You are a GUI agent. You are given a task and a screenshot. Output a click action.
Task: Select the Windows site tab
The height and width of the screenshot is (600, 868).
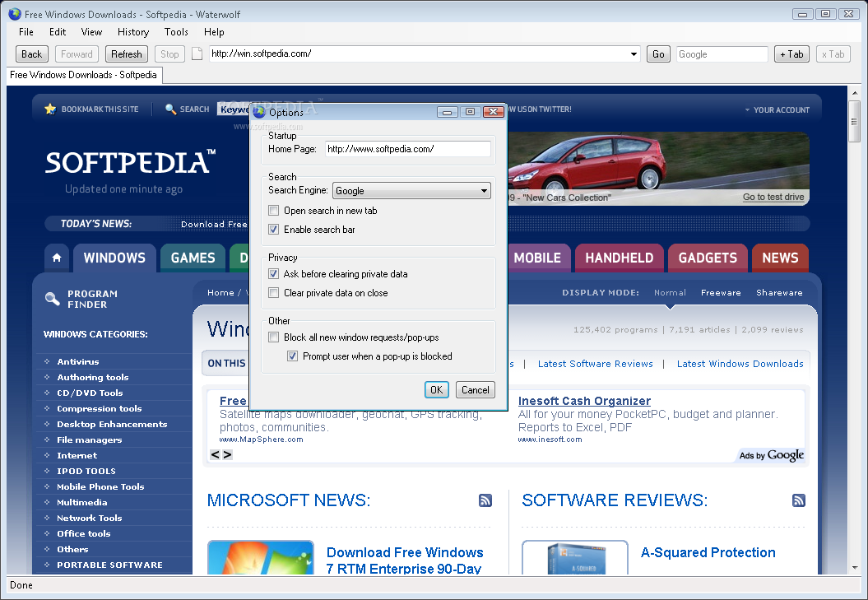point(114,258)
